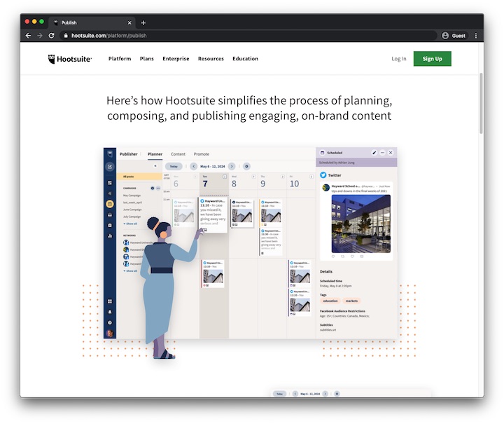Open a new browser tab with the plus button
Viewport: 504px width, 424px height.
coord(143,22)
